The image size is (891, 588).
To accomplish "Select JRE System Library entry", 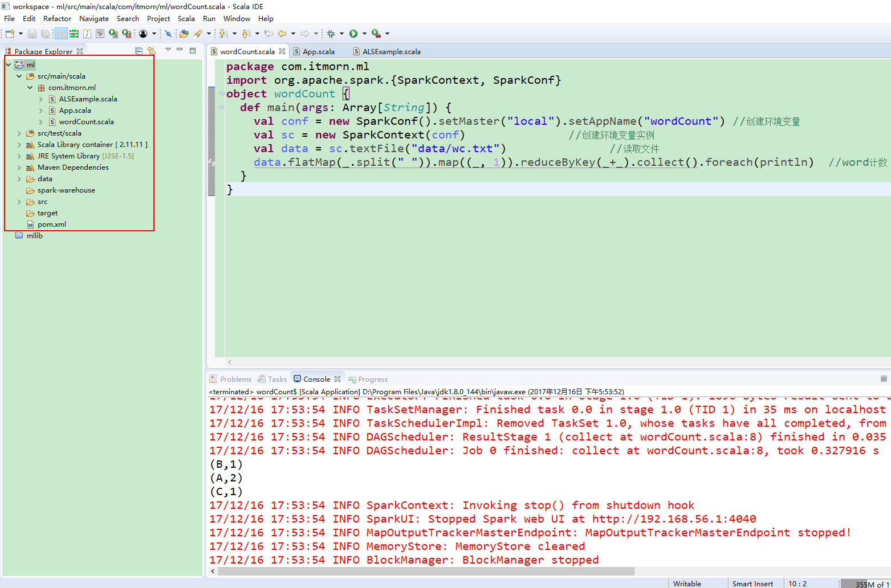I will 86,156.
